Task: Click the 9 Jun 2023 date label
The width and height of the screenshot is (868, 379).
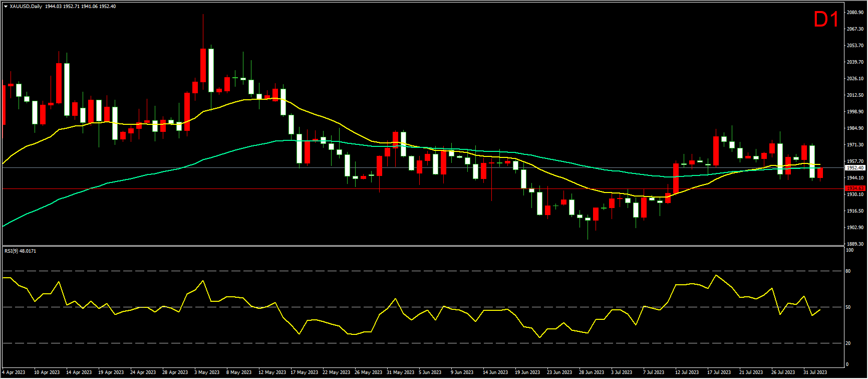Action: pos(463,372)
